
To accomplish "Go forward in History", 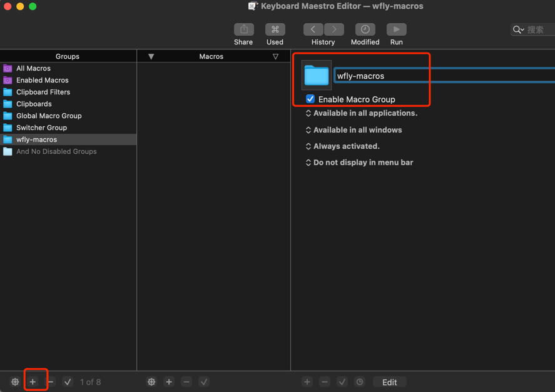I will (x=334, y=29).
